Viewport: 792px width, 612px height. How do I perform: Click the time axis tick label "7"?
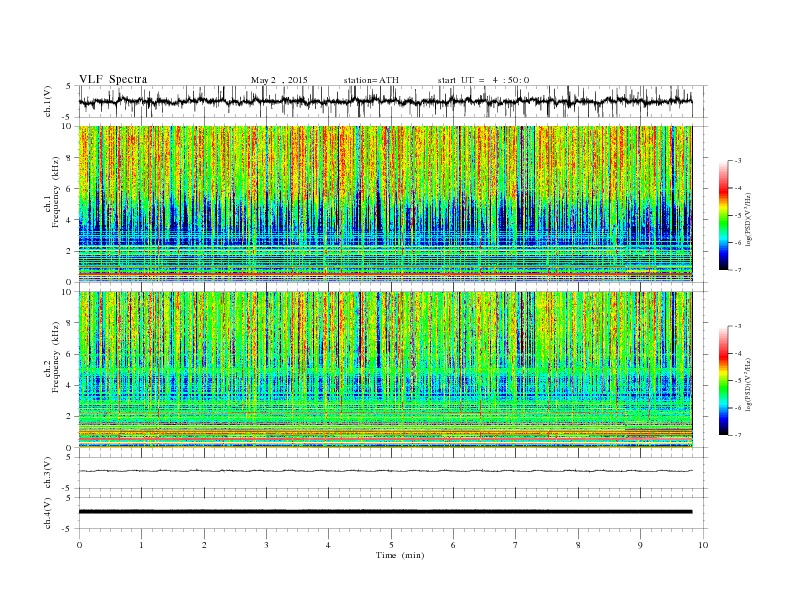click(516, 545)
